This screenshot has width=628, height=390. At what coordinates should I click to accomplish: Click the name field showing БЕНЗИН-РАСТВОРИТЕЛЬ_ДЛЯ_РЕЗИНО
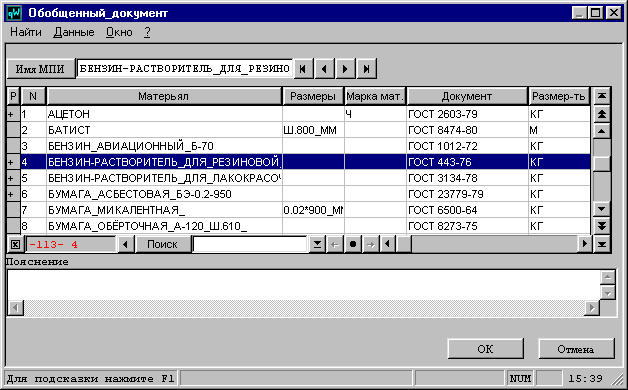185,68
